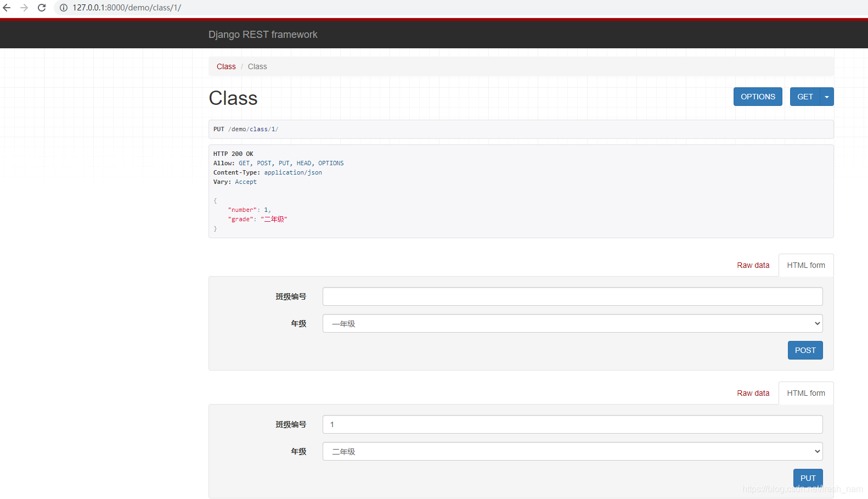Open the 年级 dropdown showing 二年级
The width and height of the screenshot is (868, 499).
coord(572,451)
